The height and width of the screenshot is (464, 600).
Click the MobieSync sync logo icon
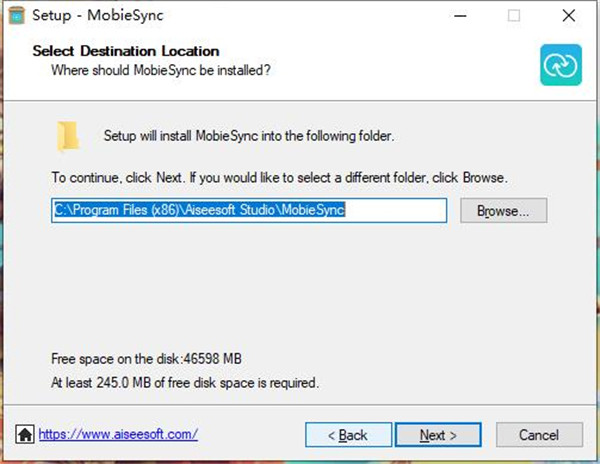(561, 65)
